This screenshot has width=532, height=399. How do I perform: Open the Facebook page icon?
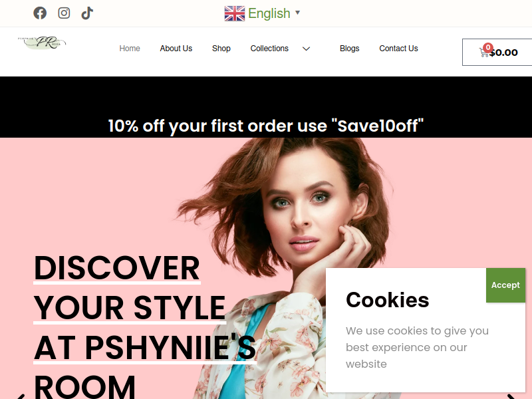pos(40,13)
